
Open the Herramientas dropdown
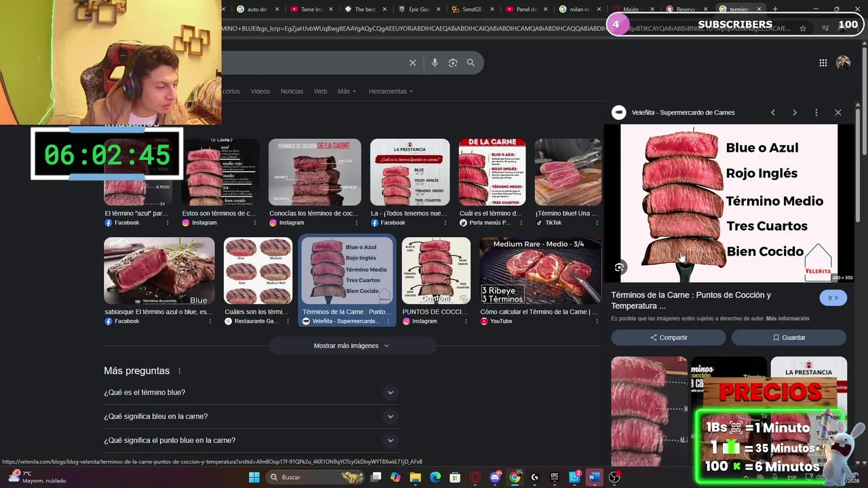click(391, 91)
